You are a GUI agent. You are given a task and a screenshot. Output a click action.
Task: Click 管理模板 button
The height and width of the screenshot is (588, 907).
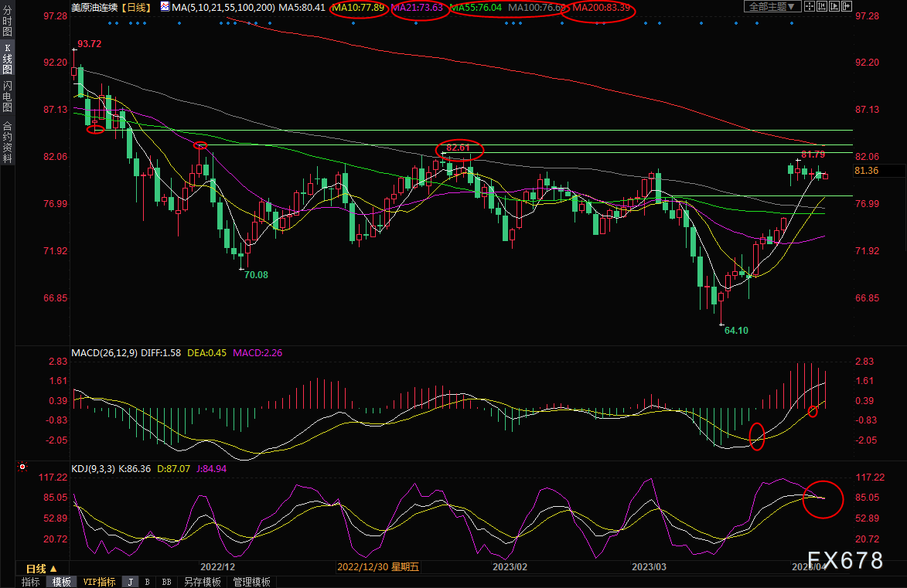click(x=251, y=582)
